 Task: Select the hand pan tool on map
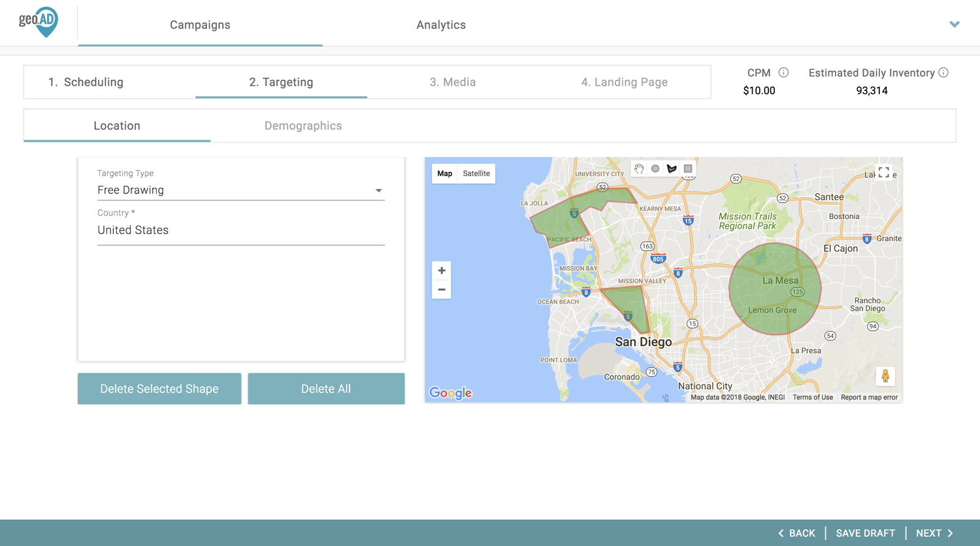point(639,169)
